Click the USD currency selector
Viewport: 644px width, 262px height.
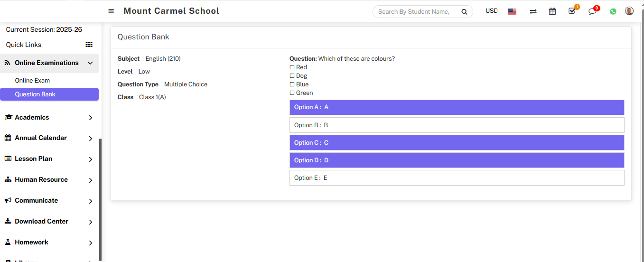(492, 11)
